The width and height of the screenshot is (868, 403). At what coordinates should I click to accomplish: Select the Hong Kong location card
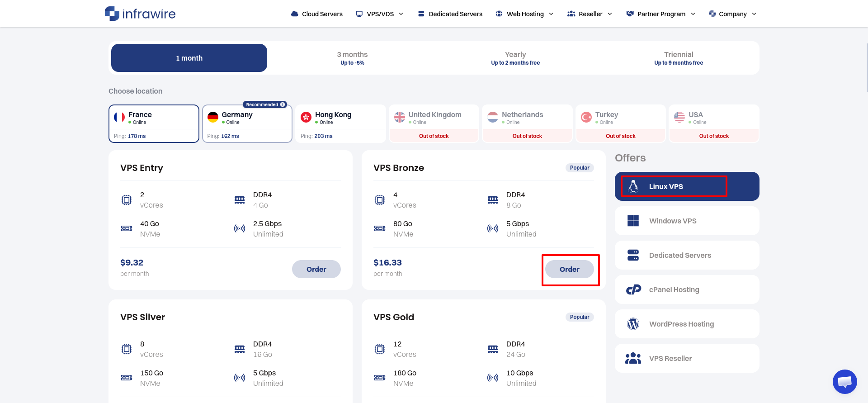click(x=340, y=123)
